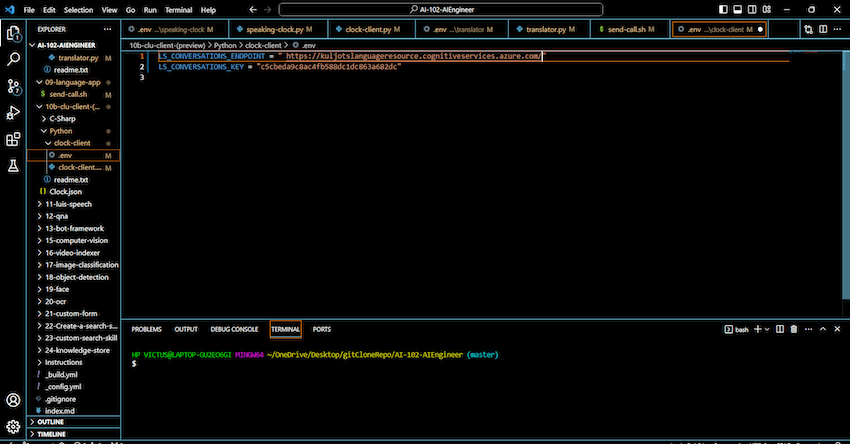Go forward with the right arrow
Screen dimensions: 850x444
tap(268, 10)
